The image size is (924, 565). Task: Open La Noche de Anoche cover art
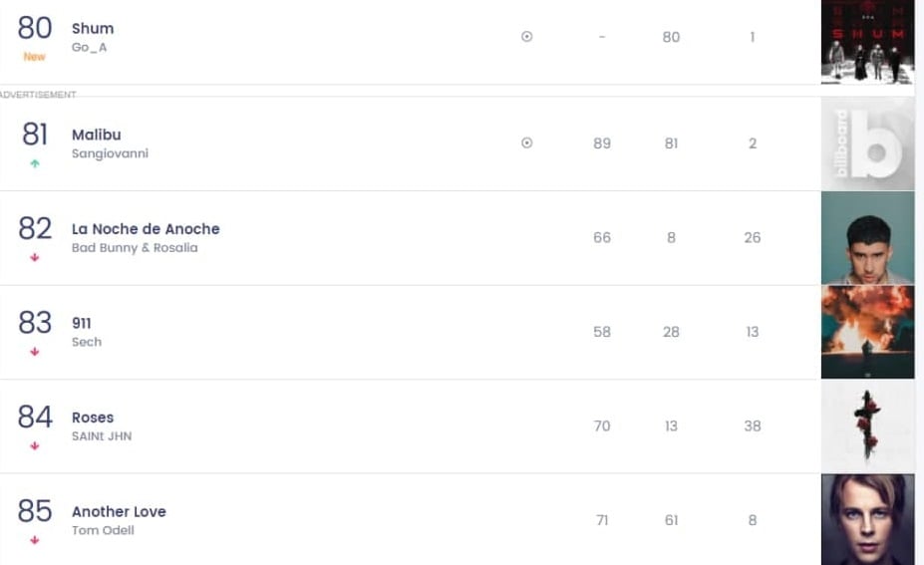(867, 238)
